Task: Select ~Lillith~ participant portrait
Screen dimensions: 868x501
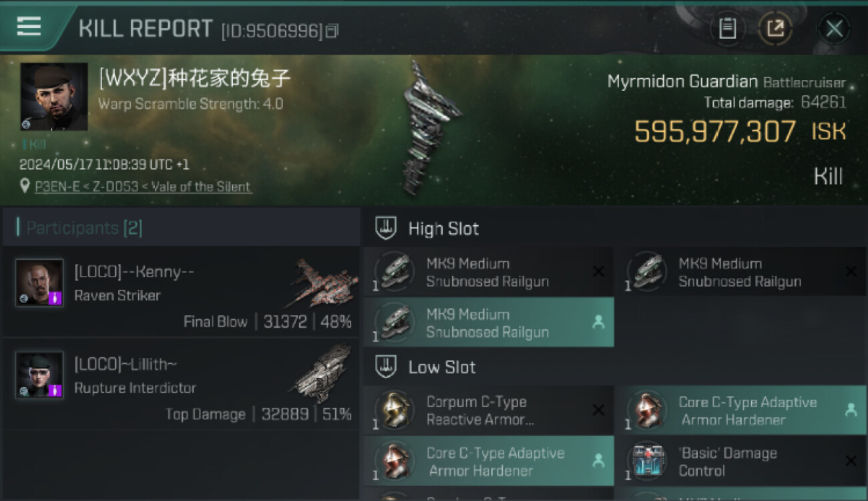Action: [x=39, y=375]
